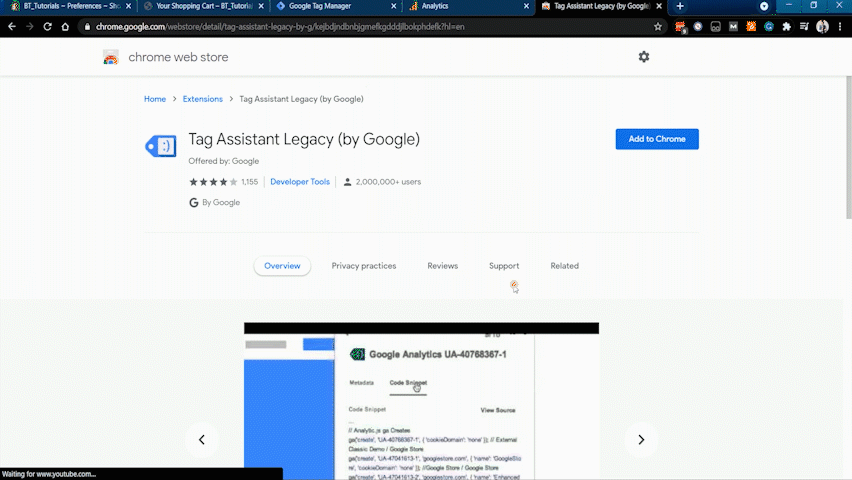Viewport: 852px width, 480px height.
Task: Open the media control playlist icon
Action: pyautogui.click(x=804, y=27)
